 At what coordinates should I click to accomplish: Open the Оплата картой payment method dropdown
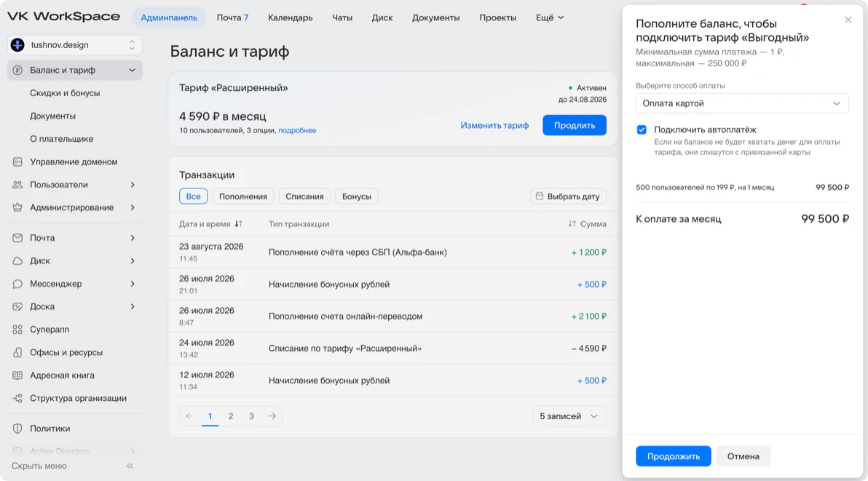point(742,103)
